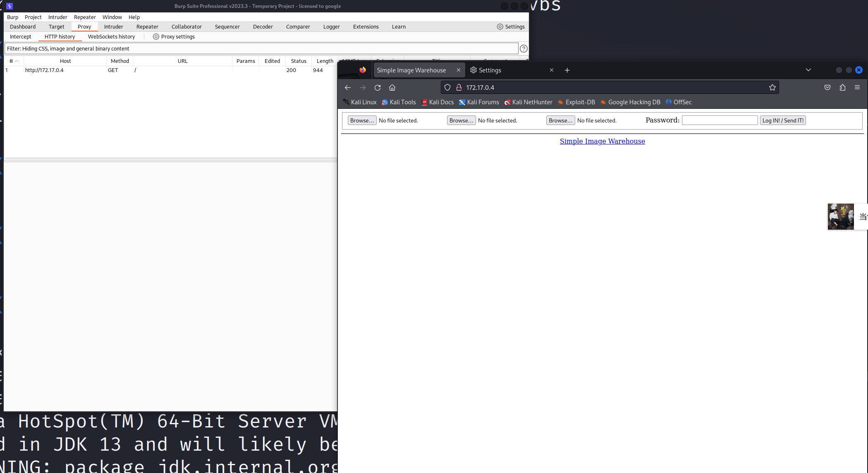
Task: Switch to the Repeater tab
Action: tap(147, 26)
